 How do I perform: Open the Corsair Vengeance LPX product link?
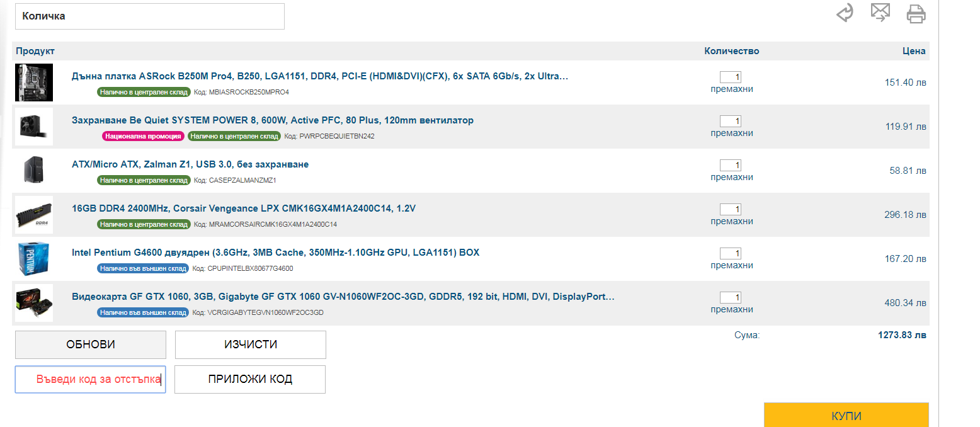pyautogui.click(x=244, y=208)
